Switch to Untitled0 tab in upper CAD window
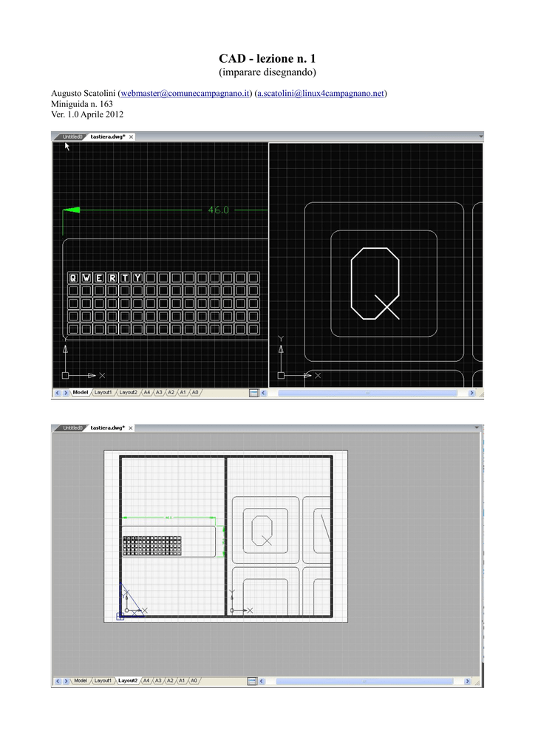 [x=72, y=137]
